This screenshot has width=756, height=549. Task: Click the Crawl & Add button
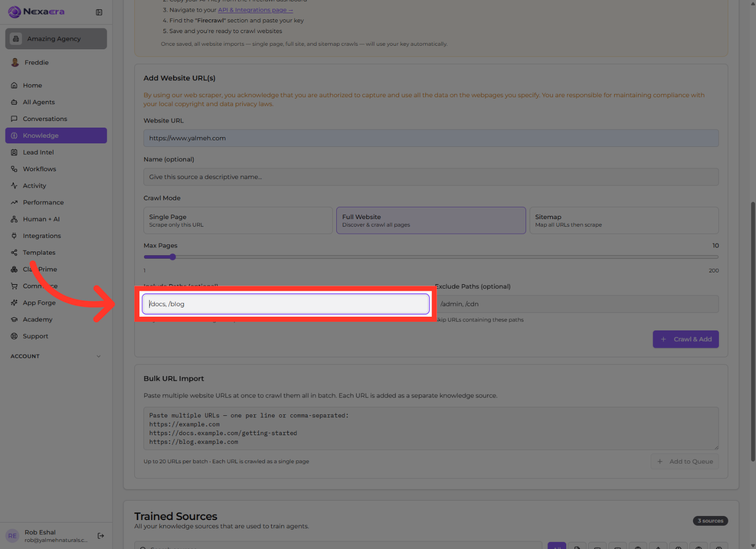[x=686, y=340]
